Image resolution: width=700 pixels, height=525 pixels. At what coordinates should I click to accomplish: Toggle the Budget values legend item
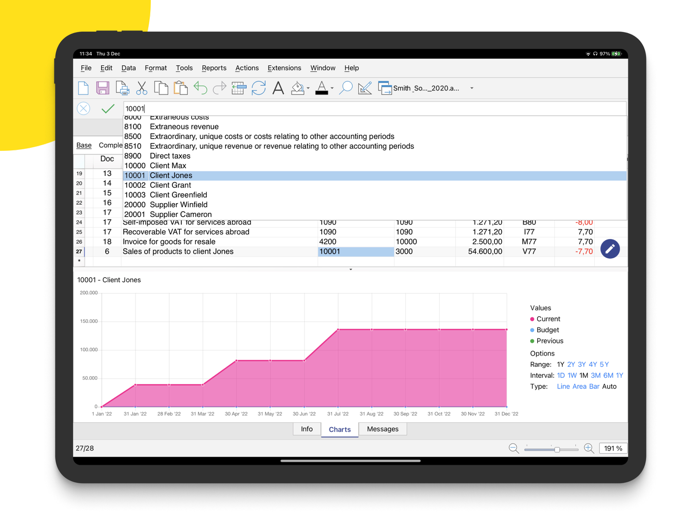[x=545, y=330]
